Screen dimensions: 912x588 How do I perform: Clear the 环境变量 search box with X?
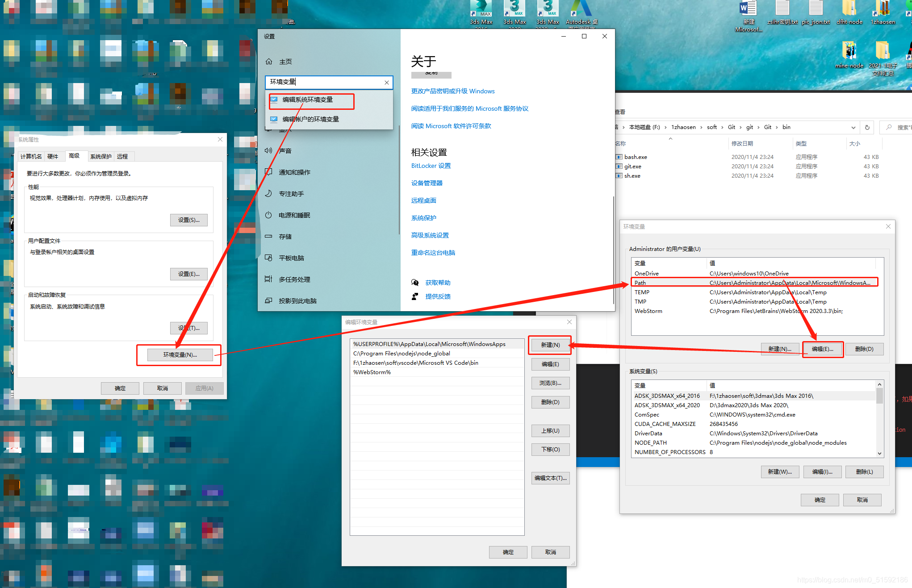(x=387, y=83)
